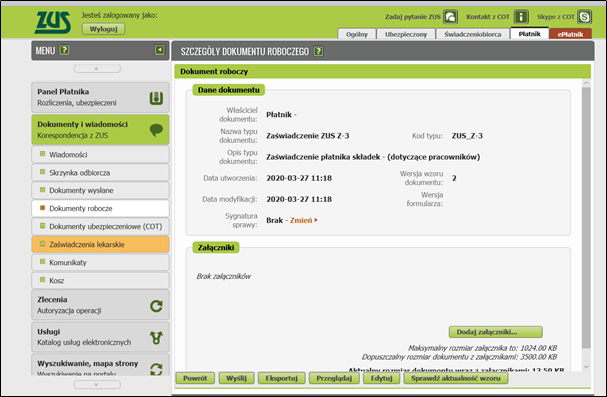Click the Panel Płatnika icon
This screenshot has height=397, width=607.
156,98
